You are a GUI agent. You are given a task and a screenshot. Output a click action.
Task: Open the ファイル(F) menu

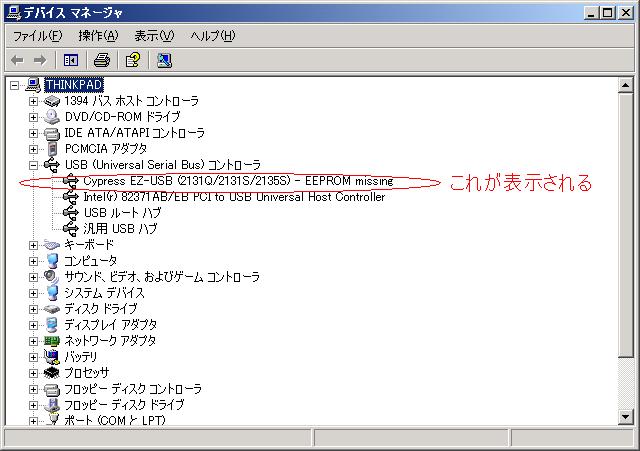(x=37, y=36)
